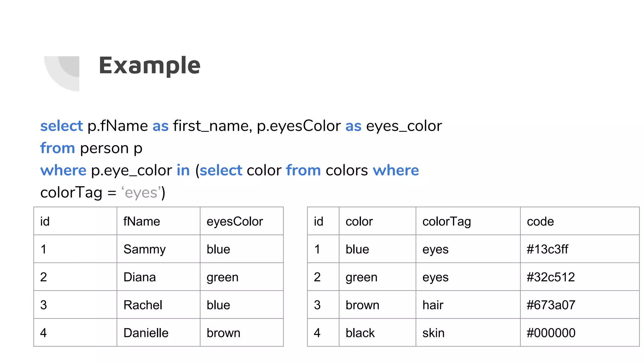This screenshot has height=362, width=644.
Task: Select the "#32c512" code cell
Action: [x=551, y=277]
